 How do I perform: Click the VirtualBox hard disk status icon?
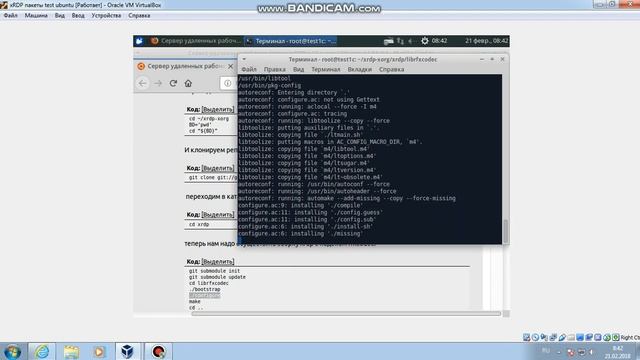click(x=527, y=337)
